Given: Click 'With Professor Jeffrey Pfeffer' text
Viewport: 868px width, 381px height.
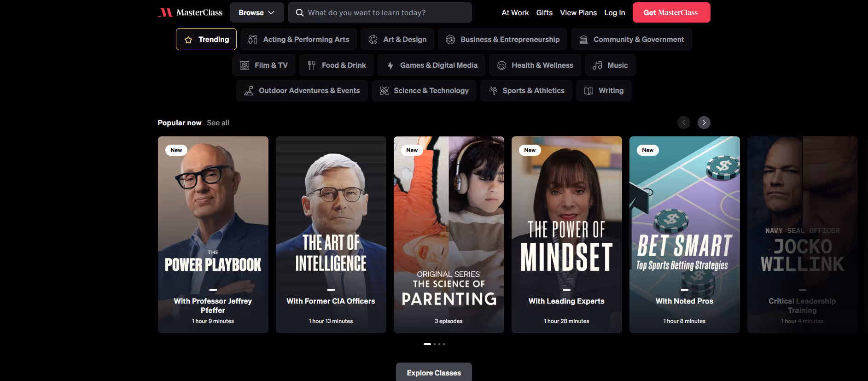Looking at the screenshot, I should (x=213, y=305).
